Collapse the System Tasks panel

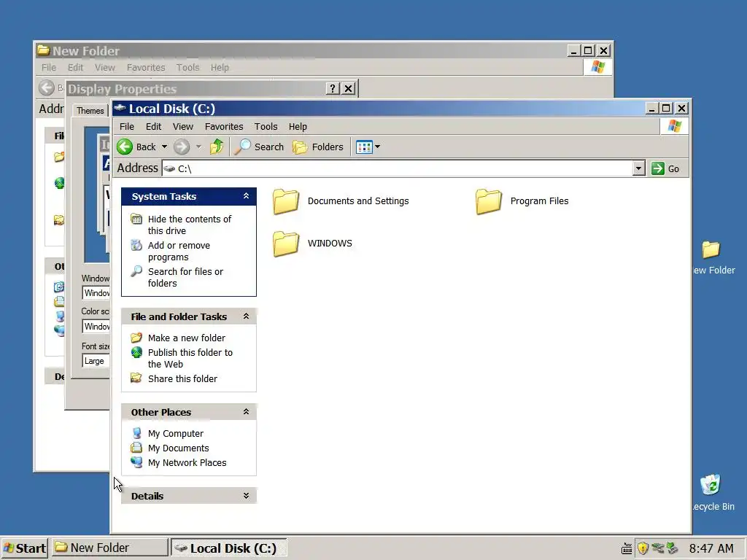click(247, 196)
